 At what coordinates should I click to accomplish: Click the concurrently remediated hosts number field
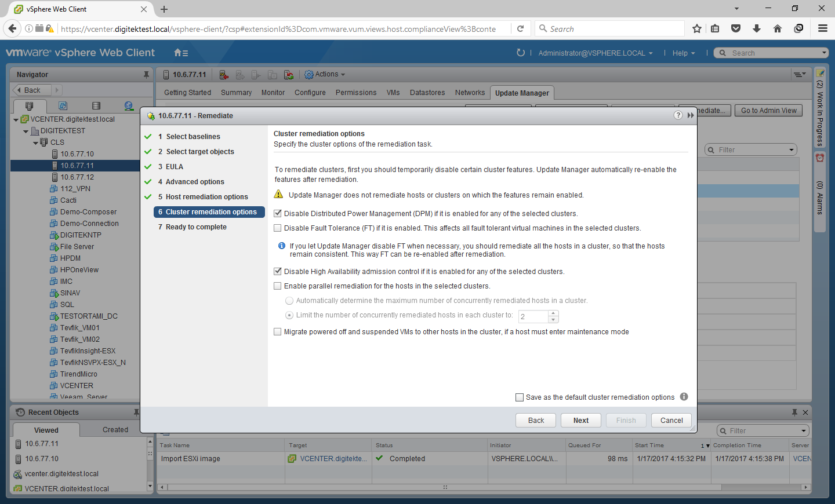pyautogui.click(x=533, y=316)
